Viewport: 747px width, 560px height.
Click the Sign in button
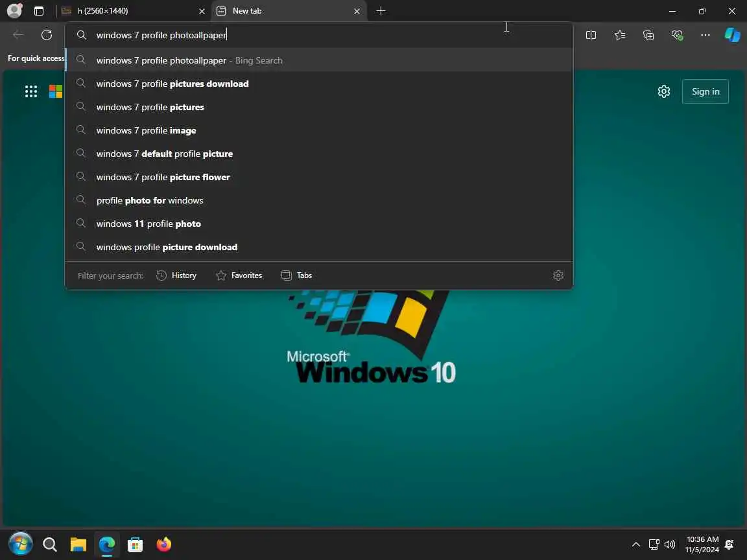point(705,91)
